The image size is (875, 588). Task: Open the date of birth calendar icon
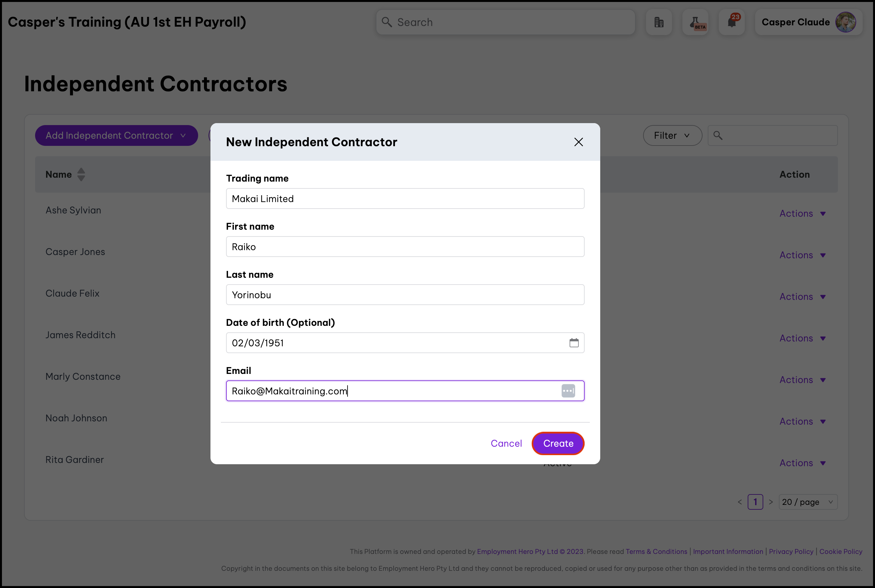click(574, 343)
